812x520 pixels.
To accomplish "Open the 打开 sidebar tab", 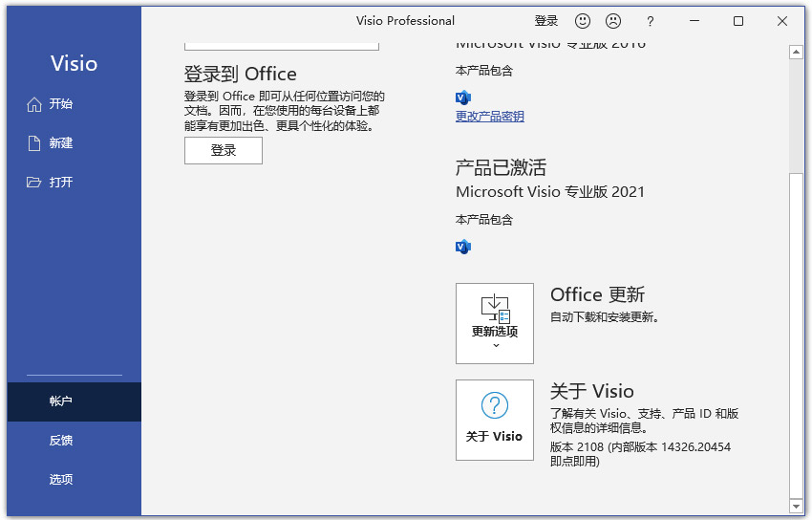I will pos(75,183).
